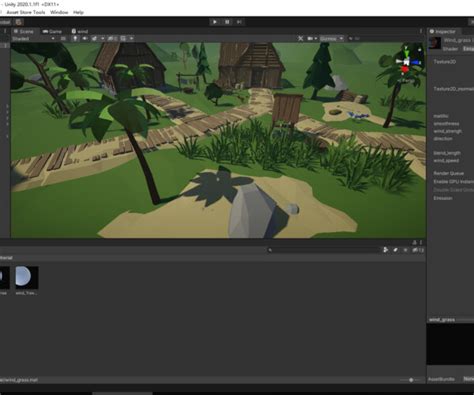This screenshot has width=474, height=395.
Task: Open the component tools wrench icon
Action: coord(300,39)
